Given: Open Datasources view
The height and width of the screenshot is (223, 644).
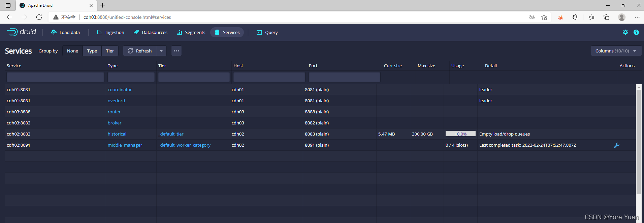Looking at the screenshot, I should pos(151,32).
